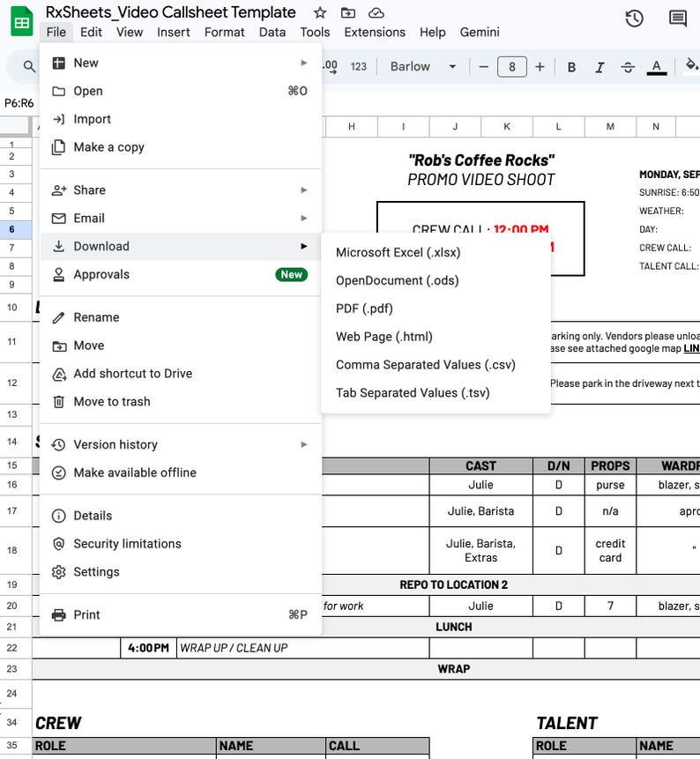Open the Barlow font dropdown
This screenshot has width=700, height=759.
423,66
